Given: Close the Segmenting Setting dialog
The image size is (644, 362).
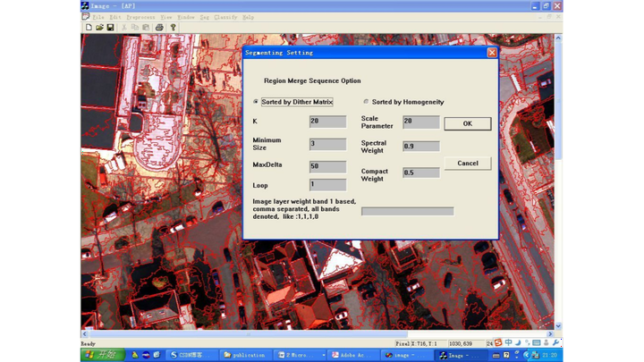Looking at the screenshot, I should click(x=491, y=53).
